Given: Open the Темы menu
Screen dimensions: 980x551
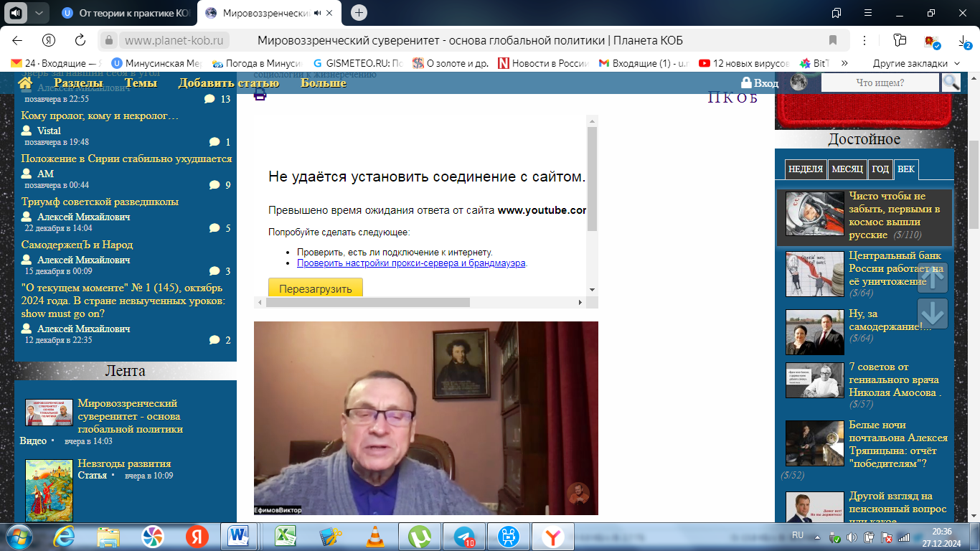Looking at the screenshot, I should point(141,83).
